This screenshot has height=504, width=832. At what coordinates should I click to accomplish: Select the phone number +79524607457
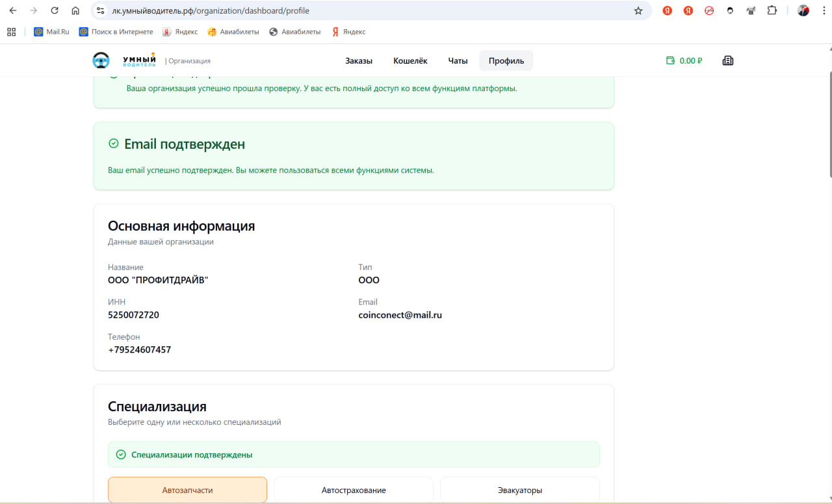139,349
